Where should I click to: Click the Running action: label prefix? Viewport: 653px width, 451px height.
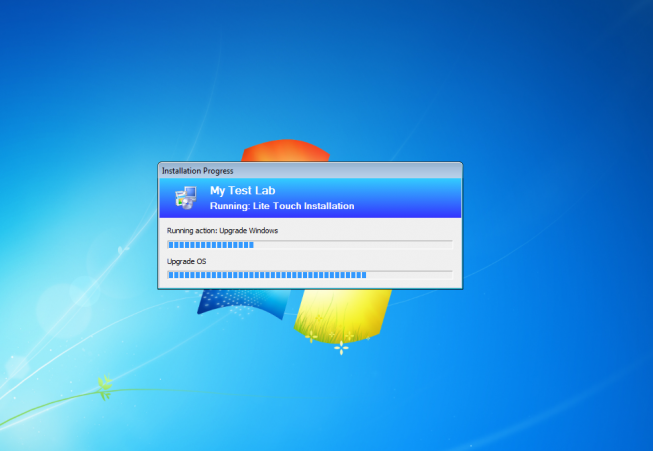[191, 231]
